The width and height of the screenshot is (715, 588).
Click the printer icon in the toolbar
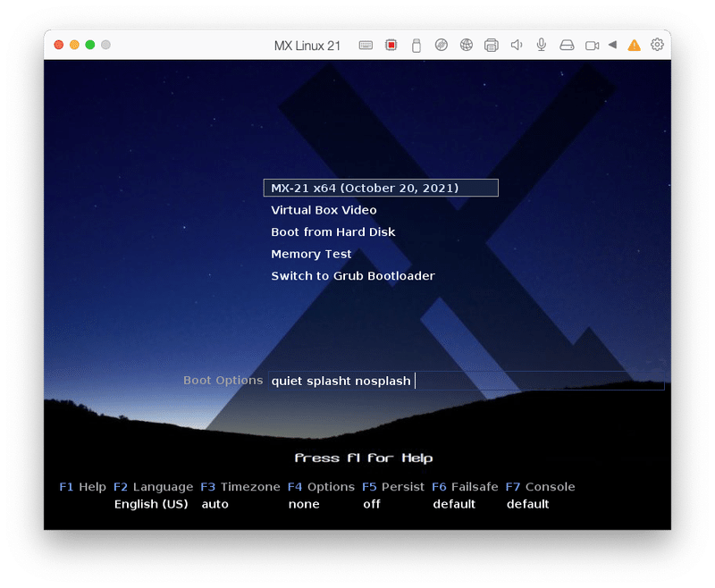point(491,45)
